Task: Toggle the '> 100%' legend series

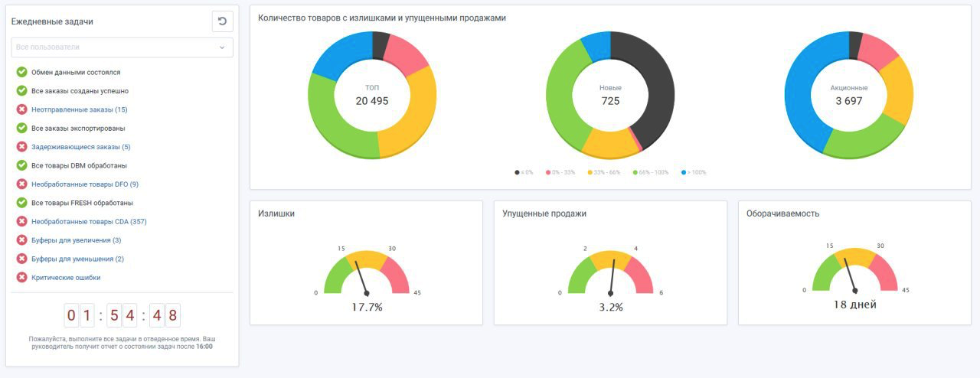Action: coord(693,173)
